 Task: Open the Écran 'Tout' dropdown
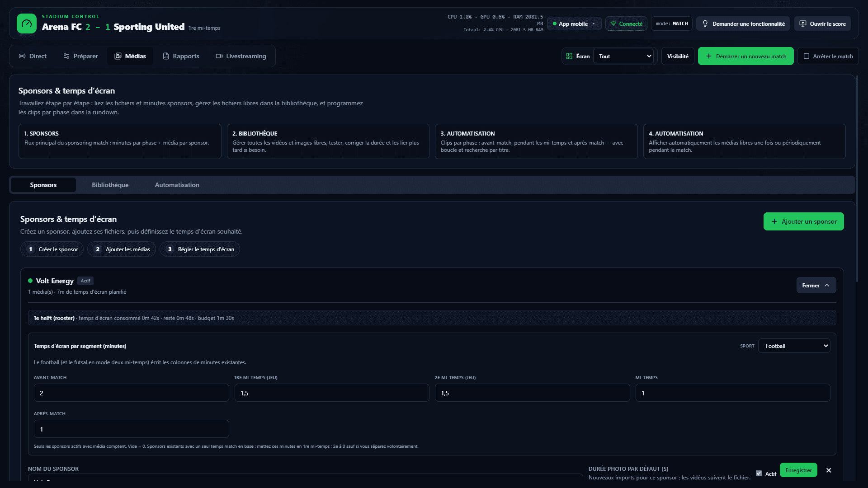[624, 56]
